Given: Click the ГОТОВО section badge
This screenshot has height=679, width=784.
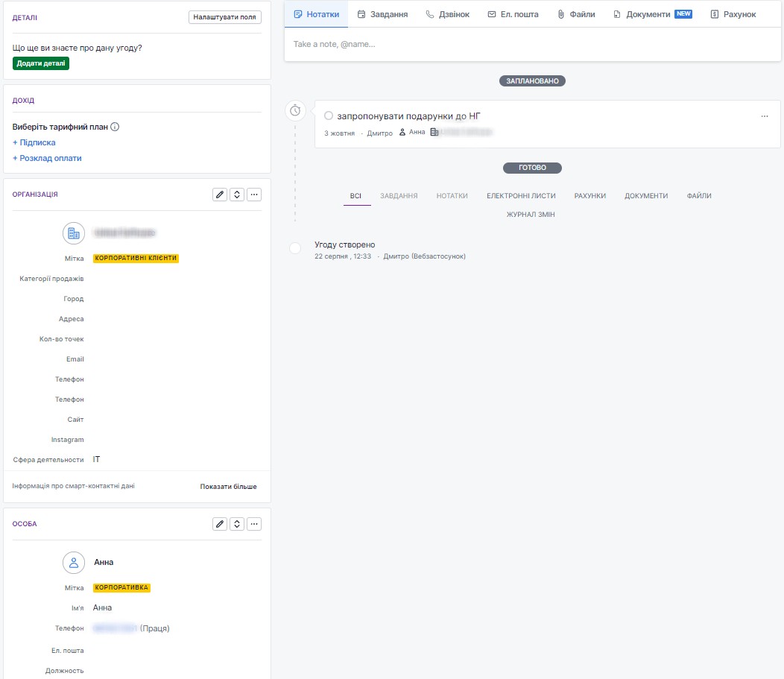Looking at the screenshot, I should [532, 168].
